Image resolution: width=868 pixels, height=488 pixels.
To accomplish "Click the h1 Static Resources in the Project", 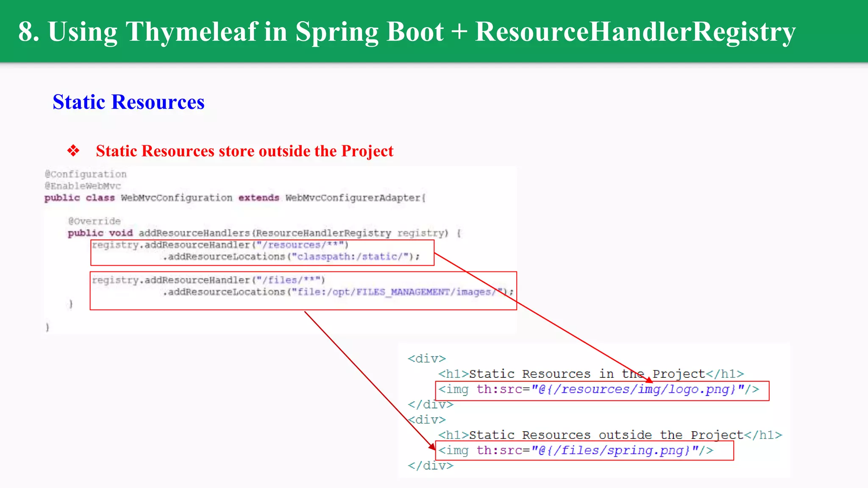I will [x=591, y=374].
